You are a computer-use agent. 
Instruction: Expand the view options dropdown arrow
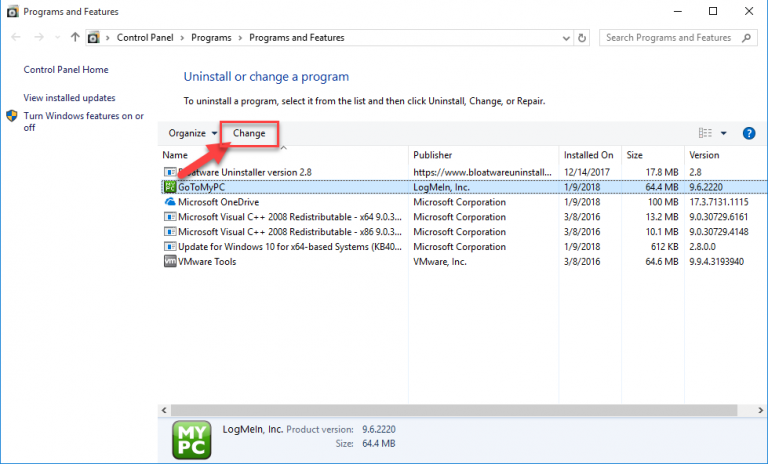723,133
